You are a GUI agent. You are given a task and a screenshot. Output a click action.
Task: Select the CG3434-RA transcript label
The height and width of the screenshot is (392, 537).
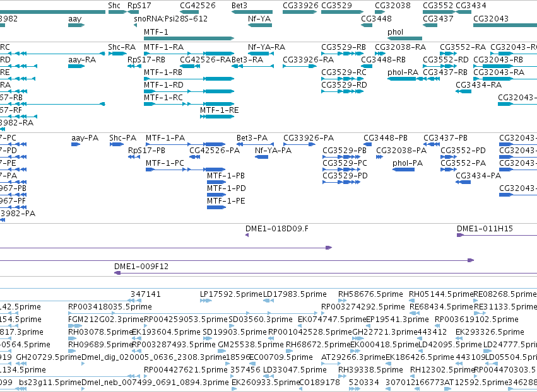pyautogui.click(x=478, y=85)
